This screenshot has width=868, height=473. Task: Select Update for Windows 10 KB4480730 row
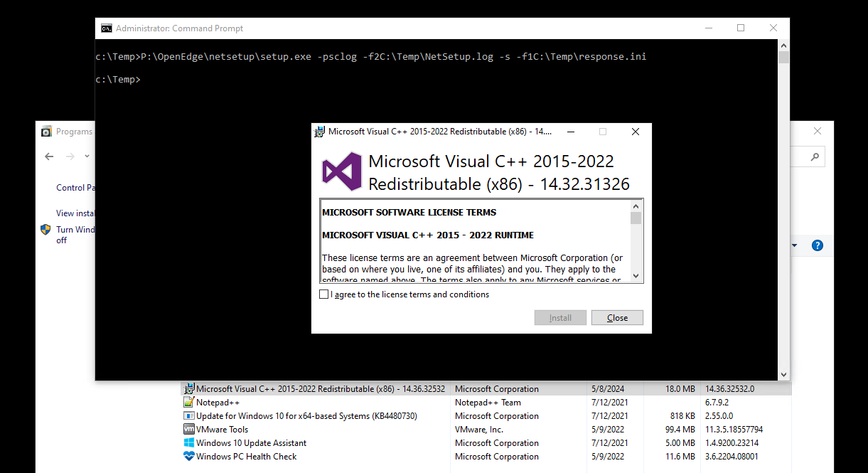coord(486,416)
